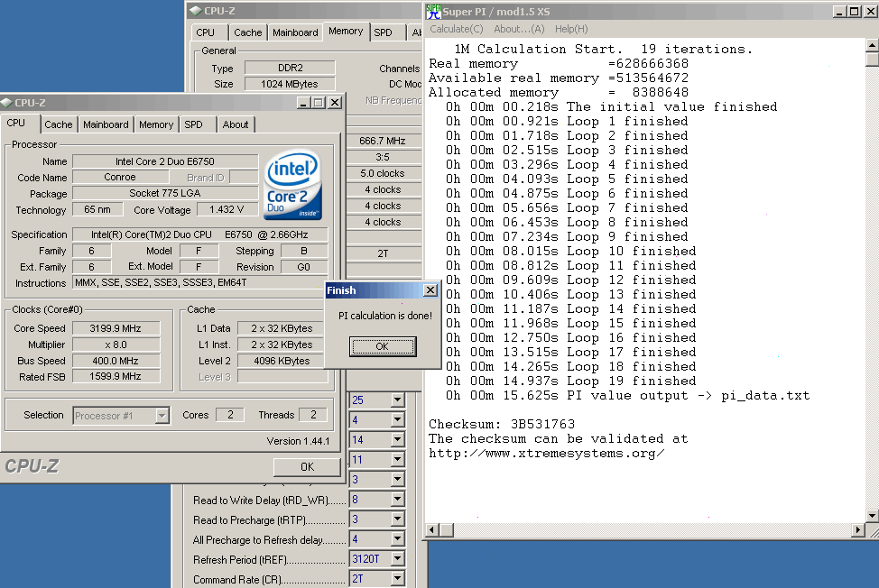Open the About...(A) menu in Super PI

pos(519,29)
